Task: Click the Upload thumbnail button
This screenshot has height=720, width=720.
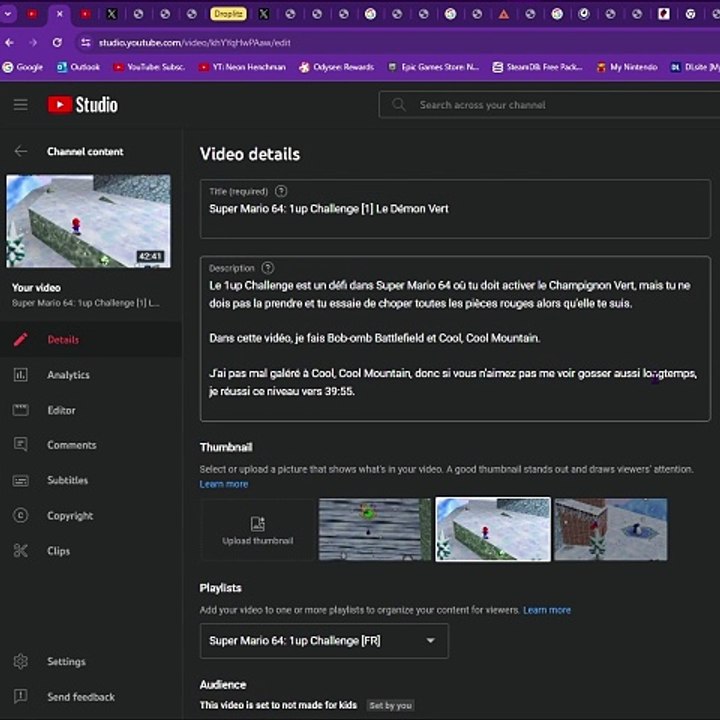Action: coord(258,529)
